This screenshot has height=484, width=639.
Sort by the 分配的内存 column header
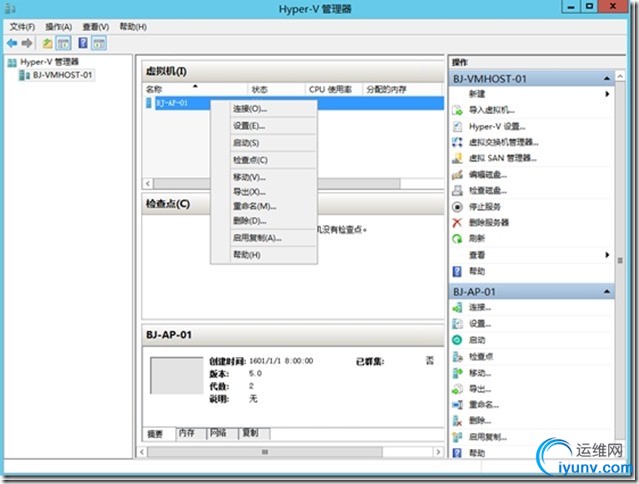pos(402,89)
